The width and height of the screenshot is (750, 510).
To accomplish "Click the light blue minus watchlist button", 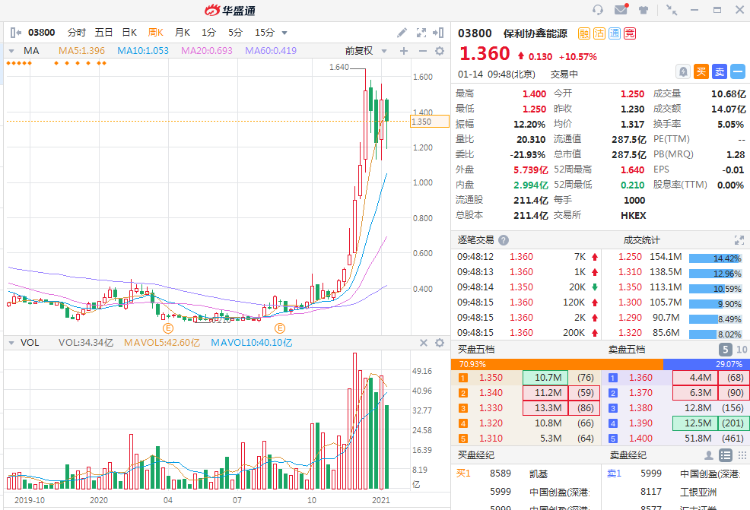I will [738, 72].
